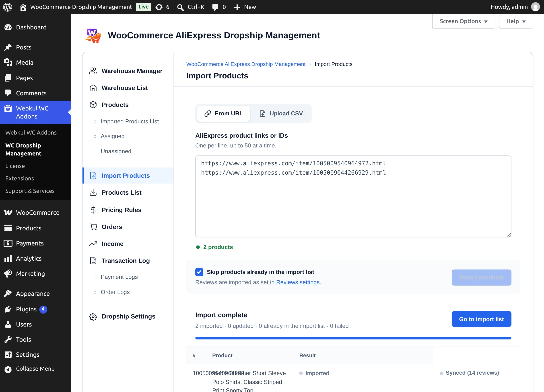The height and width of the screenshot is (392, 544).
Task: Click the Synced (14 reviews) status
Action: [x=469, y=373]
